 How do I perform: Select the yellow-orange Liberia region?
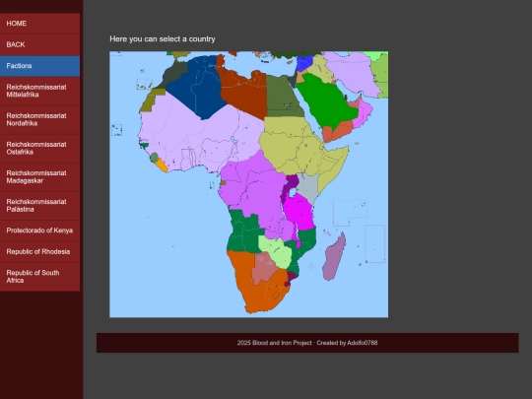pos(162,166)
